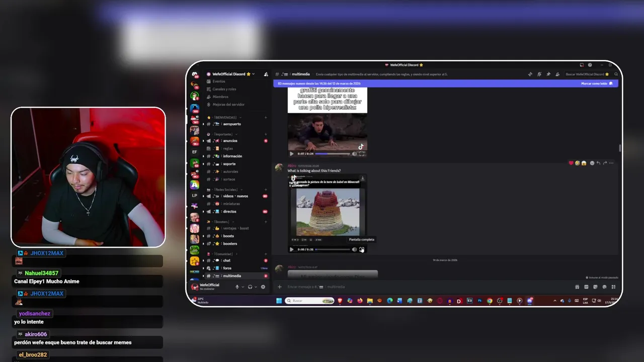This screenshot has height=362, width=644.
Task: Forward Akiro's message with forward arrow
Action: 605,163
